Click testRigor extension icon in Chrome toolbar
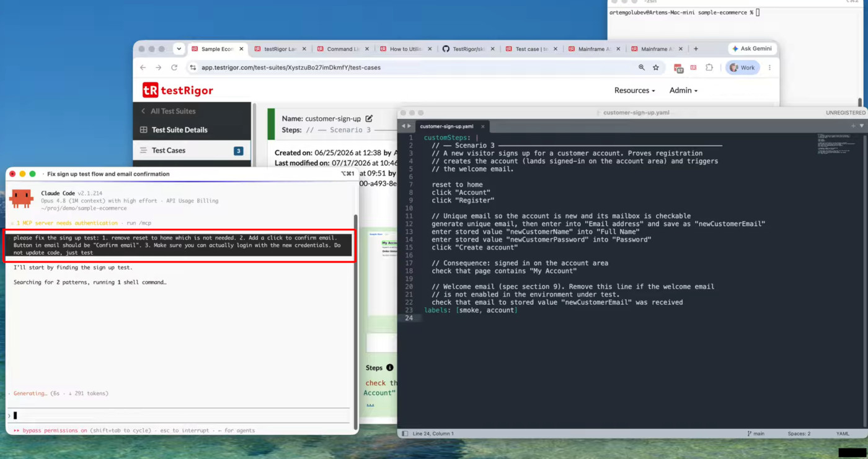 693,68
